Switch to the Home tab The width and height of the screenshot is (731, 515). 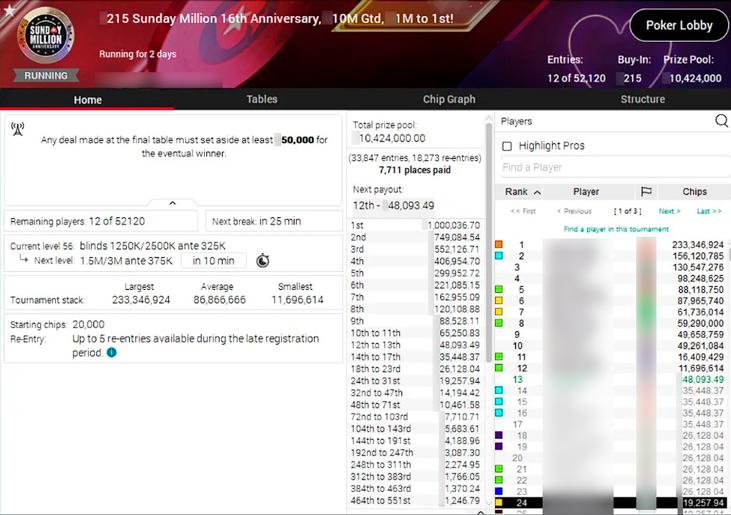pyautogui.click(x=88, y=100)
